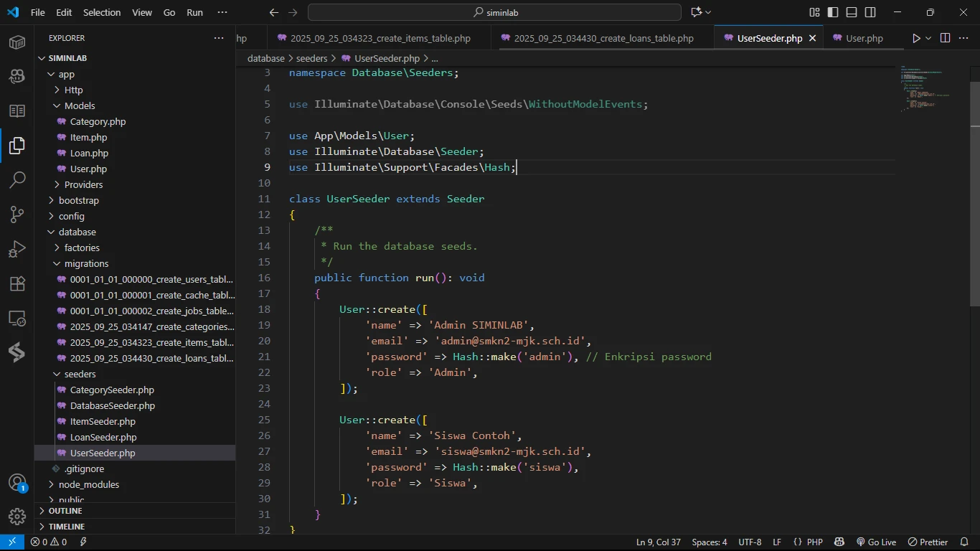This screenshot has height=551, width=980.
Task: Click the siminlab command center search box
Action: click(x=494, y=12)
